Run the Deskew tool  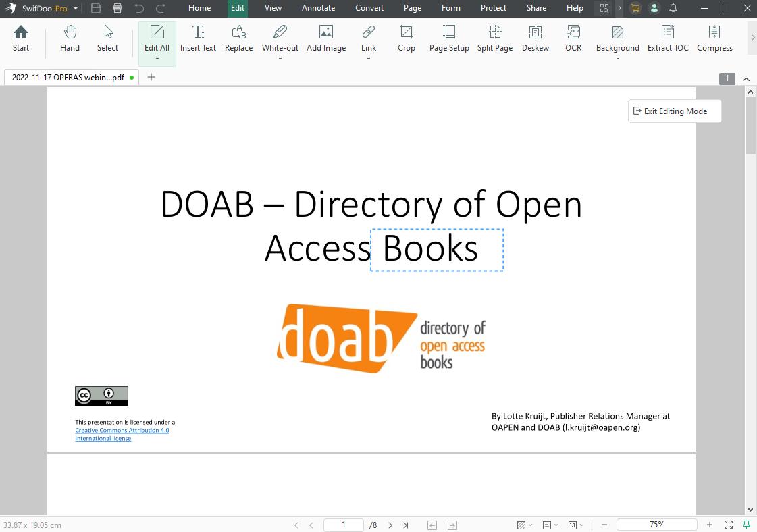tap(536, 38)
